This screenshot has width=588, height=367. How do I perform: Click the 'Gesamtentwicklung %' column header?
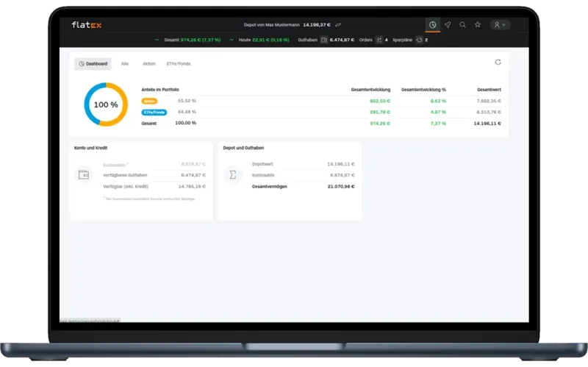[x=424, y=90]
